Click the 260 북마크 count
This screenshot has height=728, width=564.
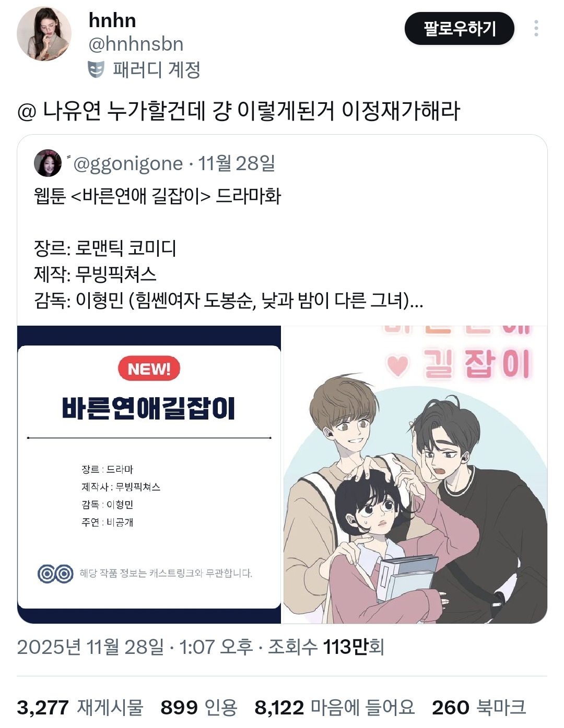tap(479, 708)
